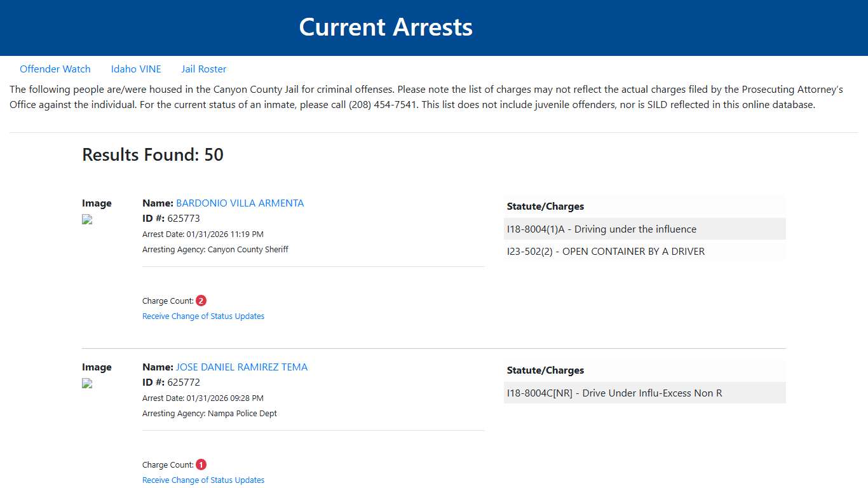Open the Offender Watch page
This screenshot has height=488, width=868.
(x=55, y=69)
